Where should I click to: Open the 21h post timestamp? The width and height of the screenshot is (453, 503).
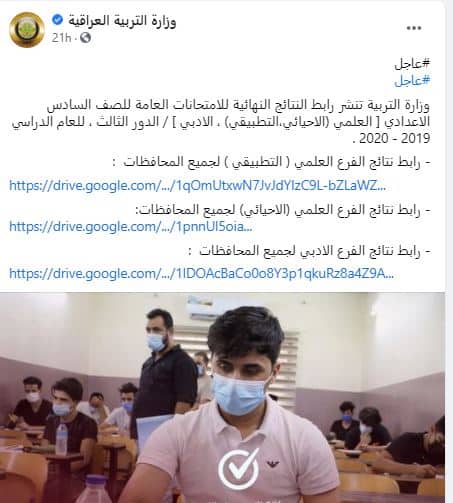[x=61, y=38]
